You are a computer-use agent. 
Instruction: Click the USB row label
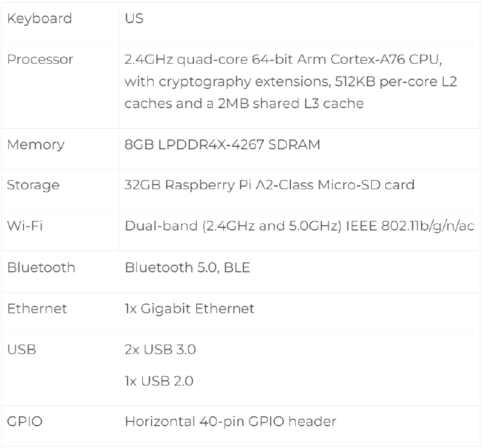coord(20,350)
